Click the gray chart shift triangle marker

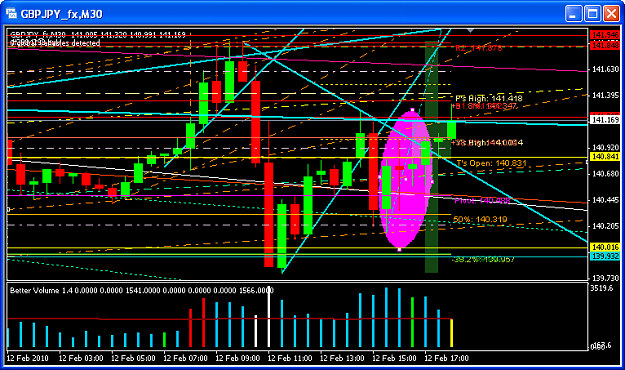[x=470, y=30]
